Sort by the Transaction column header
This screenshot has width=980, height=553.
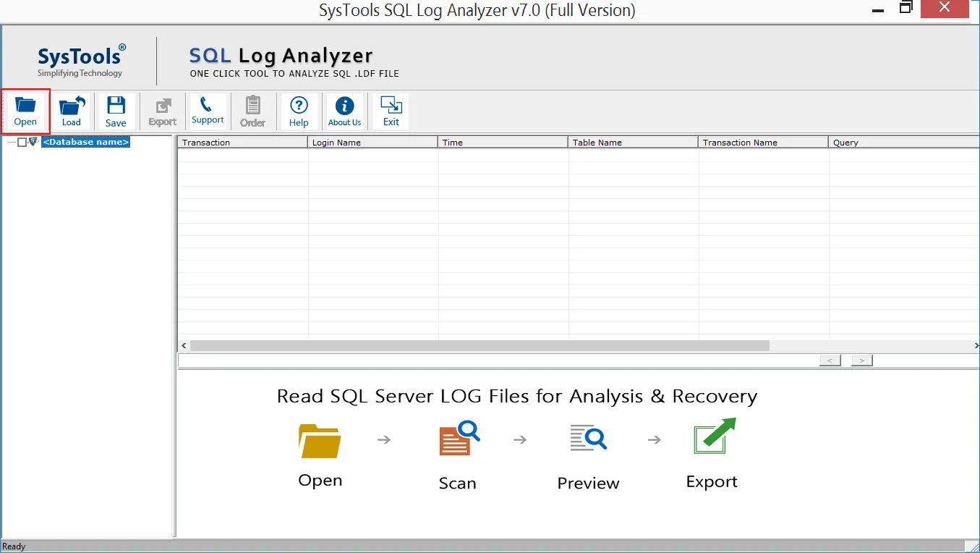(243, 143)
